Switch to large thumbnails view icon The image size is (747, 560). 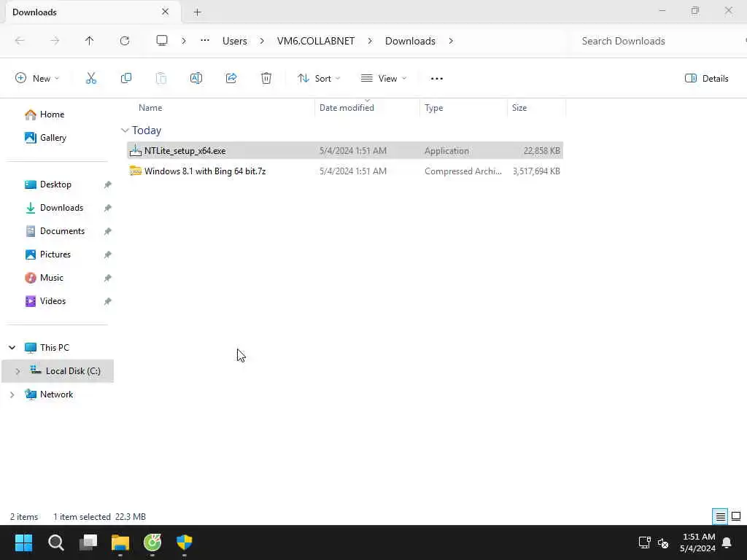click(x=736, y=517)
